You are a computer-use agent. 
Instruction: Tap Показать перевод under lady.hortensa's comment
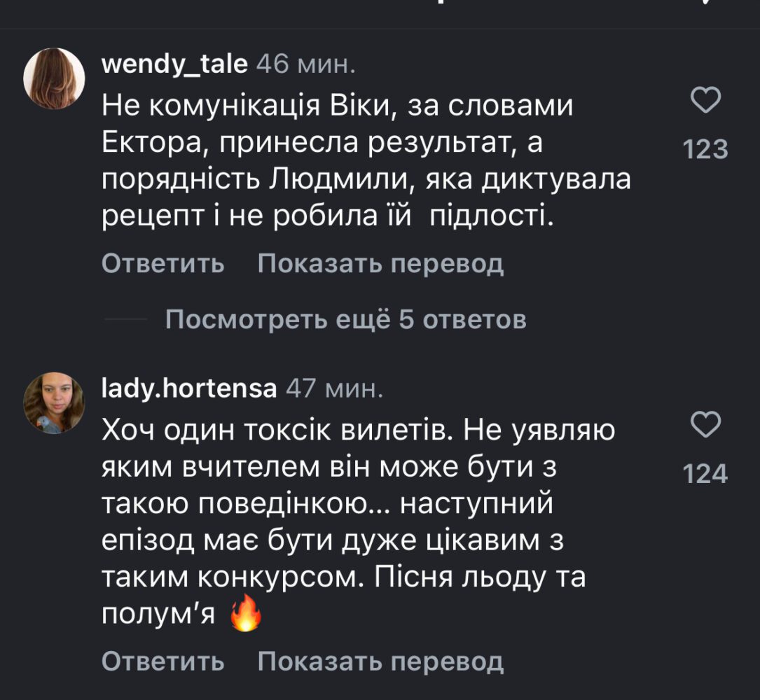[380, 661]
